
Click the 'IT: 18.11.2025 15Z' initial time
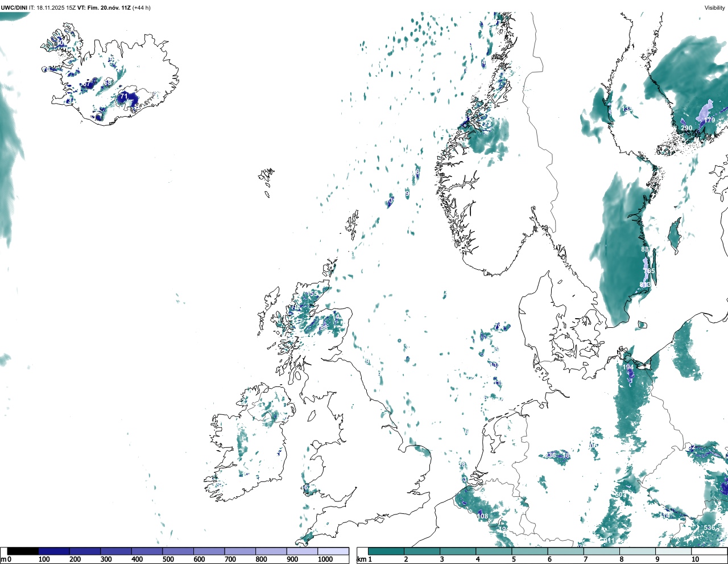pyautogui.click(x=52, y=7)
